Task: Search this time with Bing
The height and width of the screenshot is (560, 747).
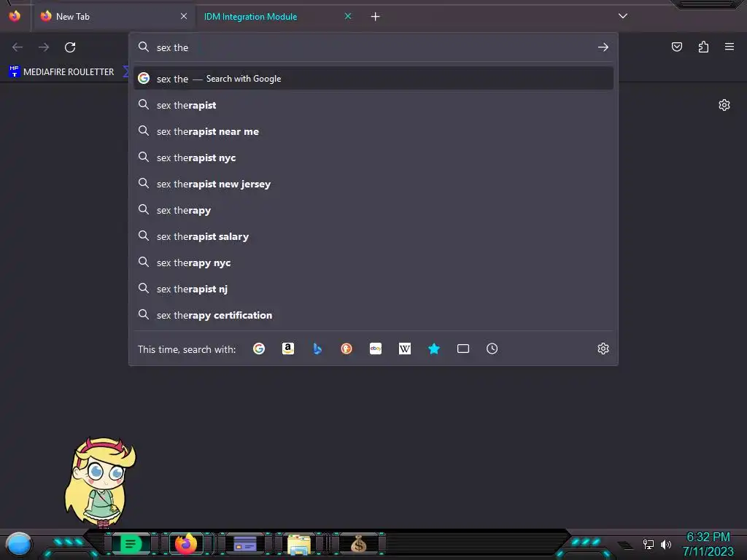Action: tap(317, 349)
